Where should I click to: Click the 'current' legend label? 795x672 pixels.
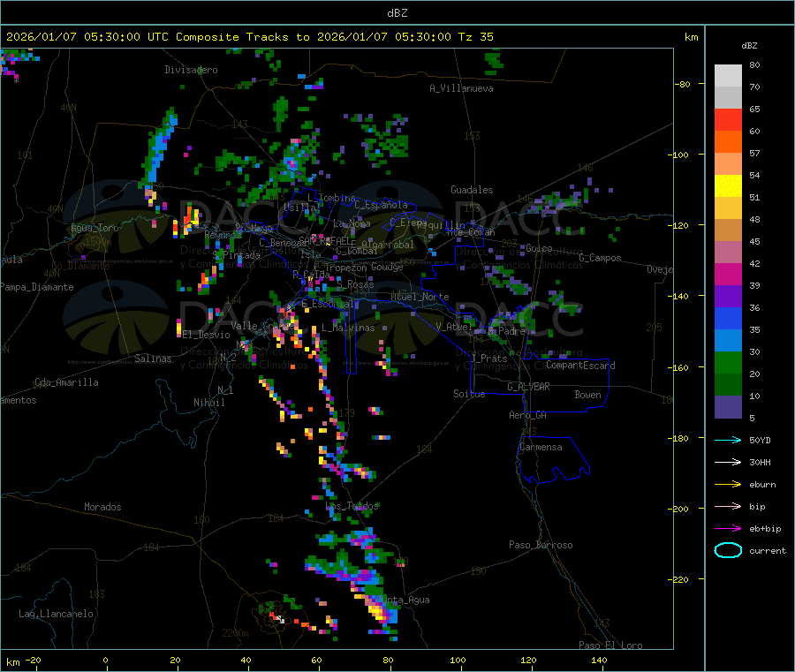point(768,550)
